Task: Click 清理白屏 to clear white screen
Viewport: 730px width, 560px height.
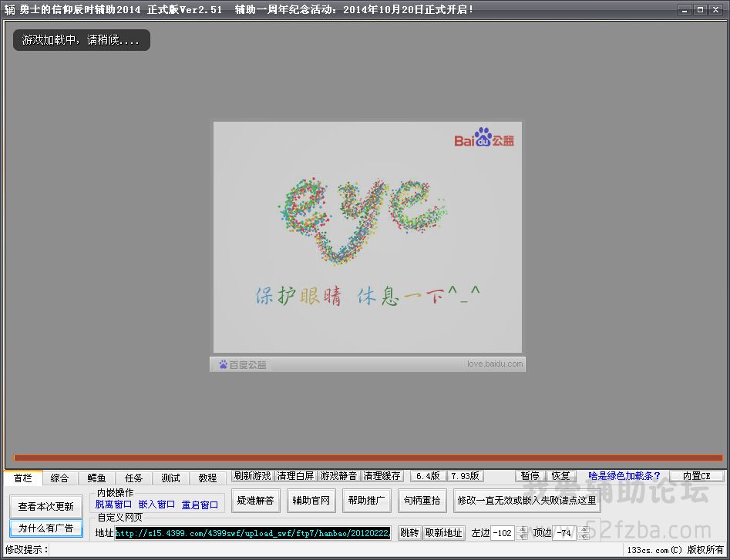Action: click(296, 476)
